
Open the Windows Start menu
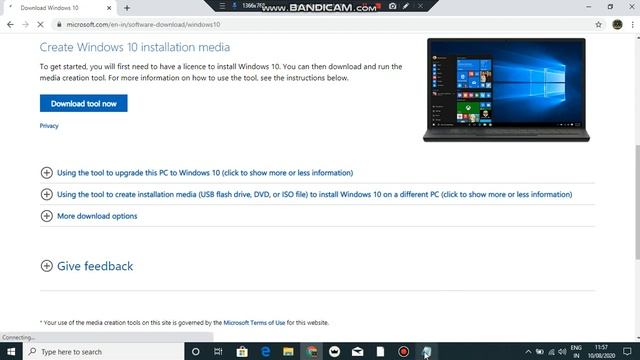click(x=11, y=351)
